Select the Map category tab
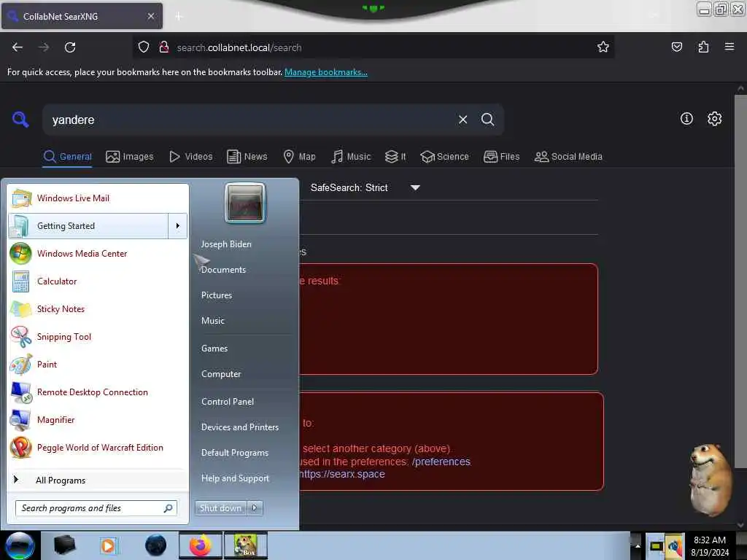The image size is (747, 560). 299,157
